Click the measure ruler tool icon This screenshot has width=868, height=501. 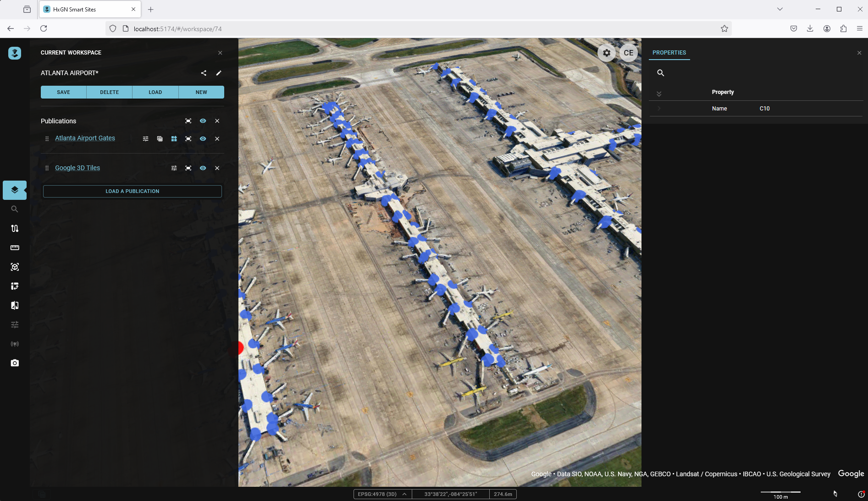[x=15, y=248]
